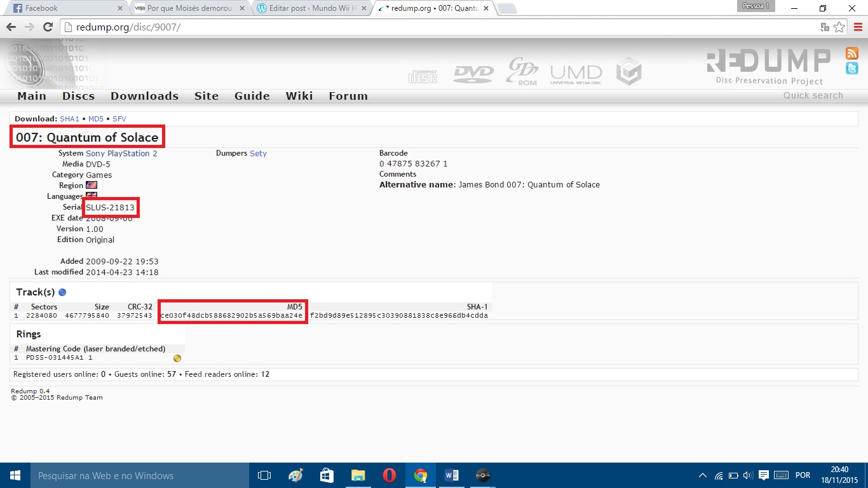Bookmark page with the star icon
The height and width of the screenshot is (488, 868).
coord(839,27)
